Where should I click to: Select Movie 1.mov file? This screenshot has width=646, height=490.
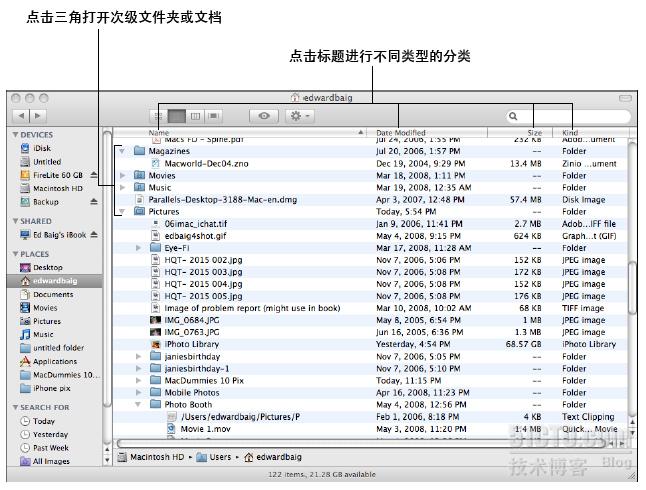[205, 429]
